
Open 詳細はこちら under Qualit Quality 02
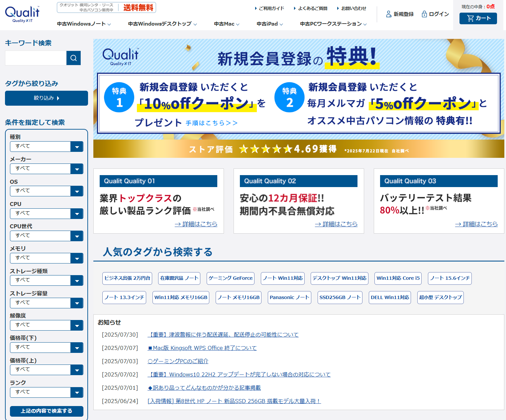[336, 224]
